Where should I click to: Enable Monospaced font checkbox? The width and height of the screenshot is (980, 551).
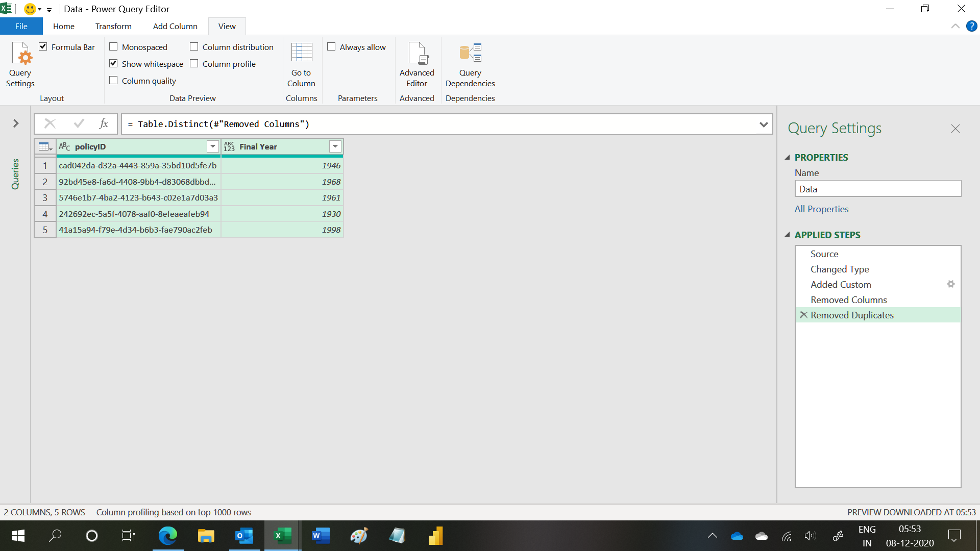[113, 46]
